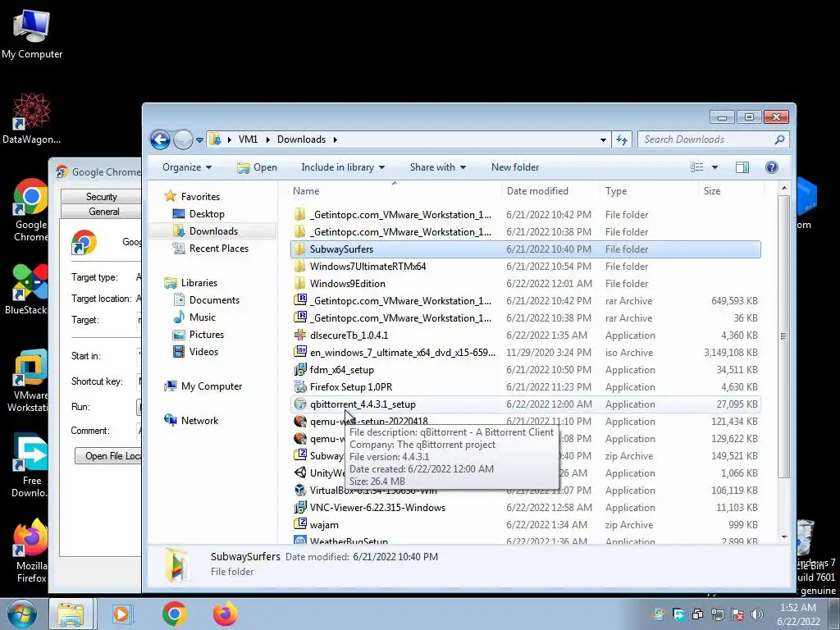
Task: Select My Computer in navigation pane
Action: [x=211, y=386]
